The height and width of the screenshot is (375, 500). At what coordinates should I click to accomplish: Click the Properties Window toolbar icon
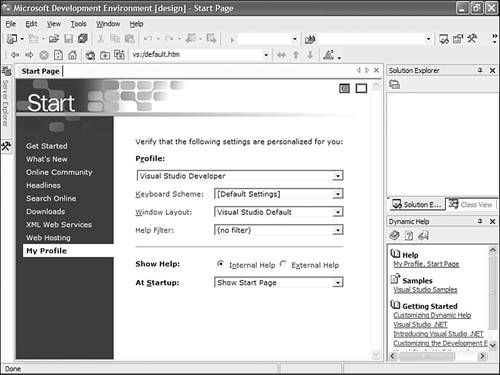(458, 39)
